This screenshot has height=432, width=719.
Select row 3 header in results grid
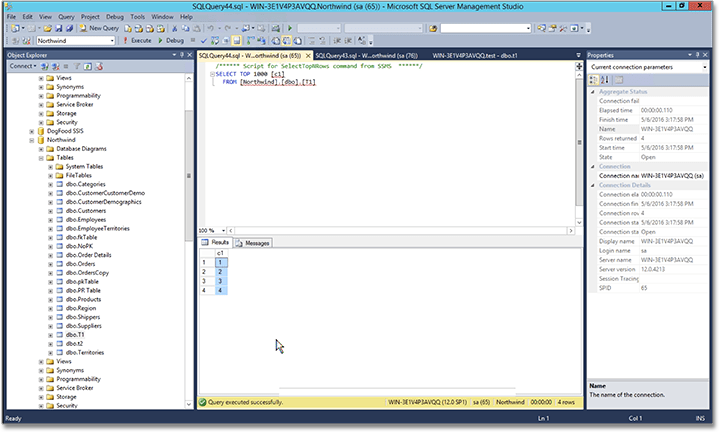(x=205, y=280)
